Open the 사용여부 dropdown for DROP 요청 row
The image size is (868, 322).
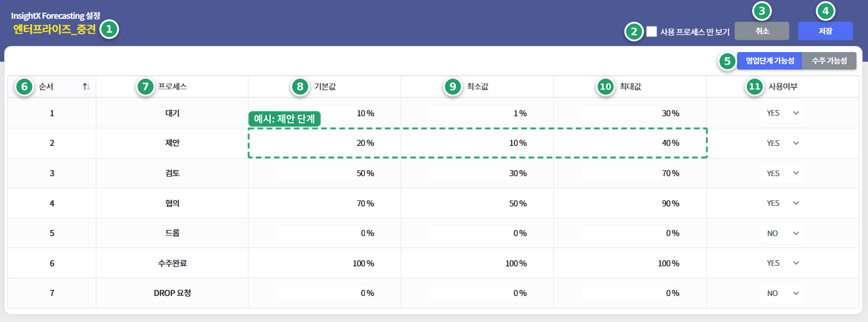click(x=783, y=293)
